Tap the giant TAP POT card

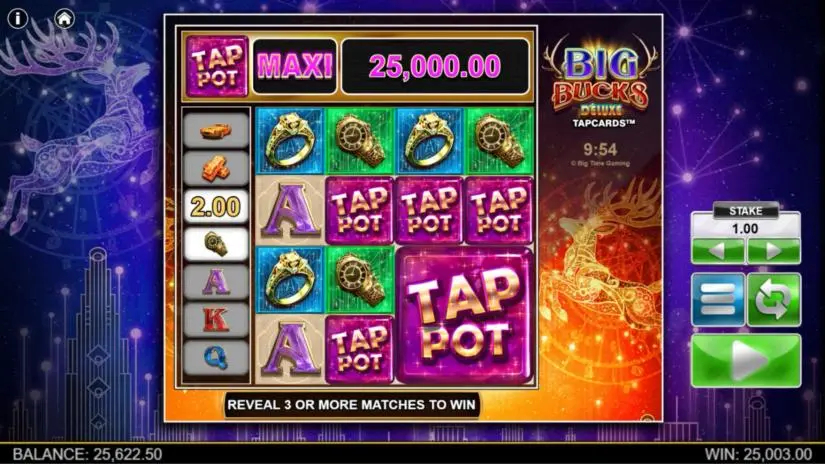[x=465, y=315]
